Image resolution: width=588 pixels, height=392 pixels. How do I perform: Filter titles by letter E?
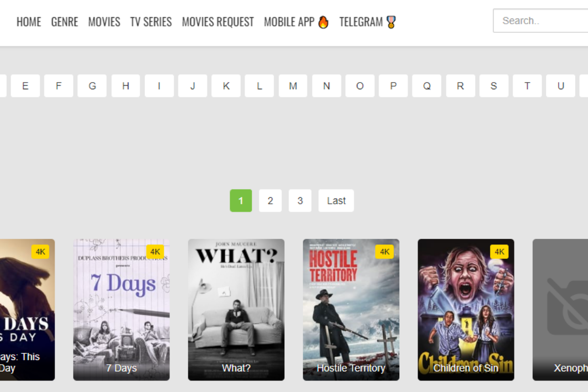[25, 86]
